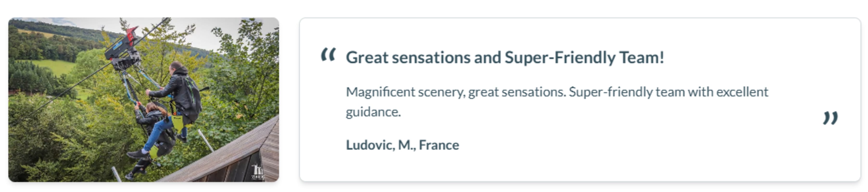Click the white watermark logo on photo
Viewport: 868px width, 192px height.
(258, 172)
